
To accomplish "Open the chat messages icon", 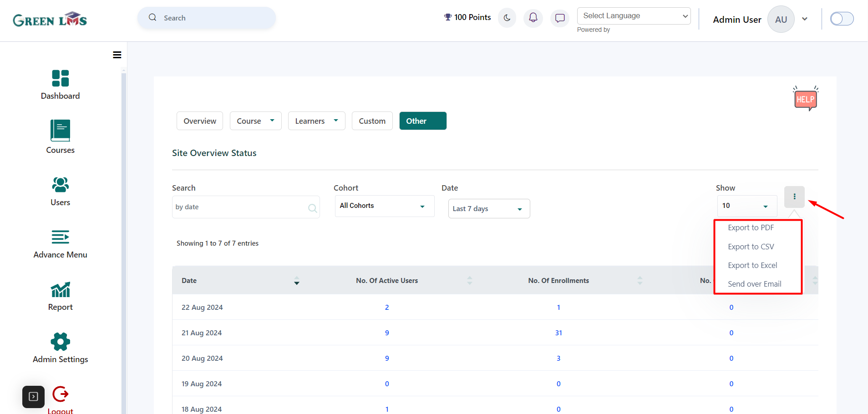I will pyautogui.click(x=560, y=18).
